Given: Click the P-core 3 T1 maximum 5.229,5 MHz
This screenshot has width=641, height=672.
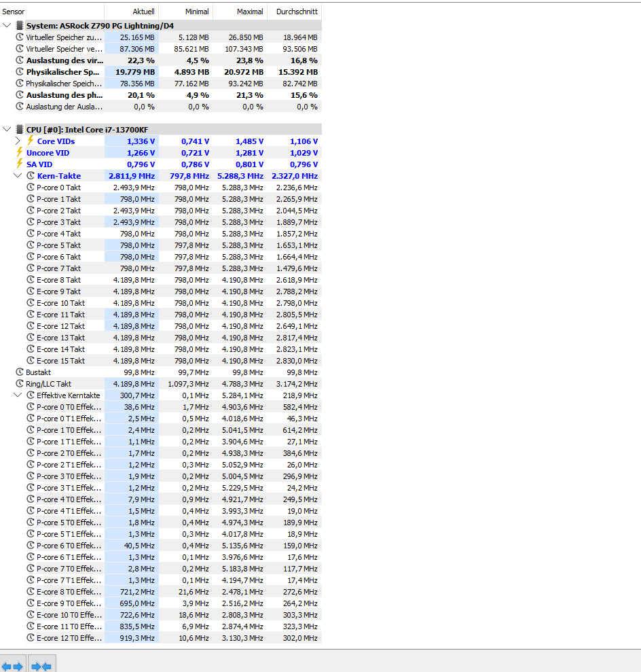Looking at the screenshot, I should coord(242,488).
